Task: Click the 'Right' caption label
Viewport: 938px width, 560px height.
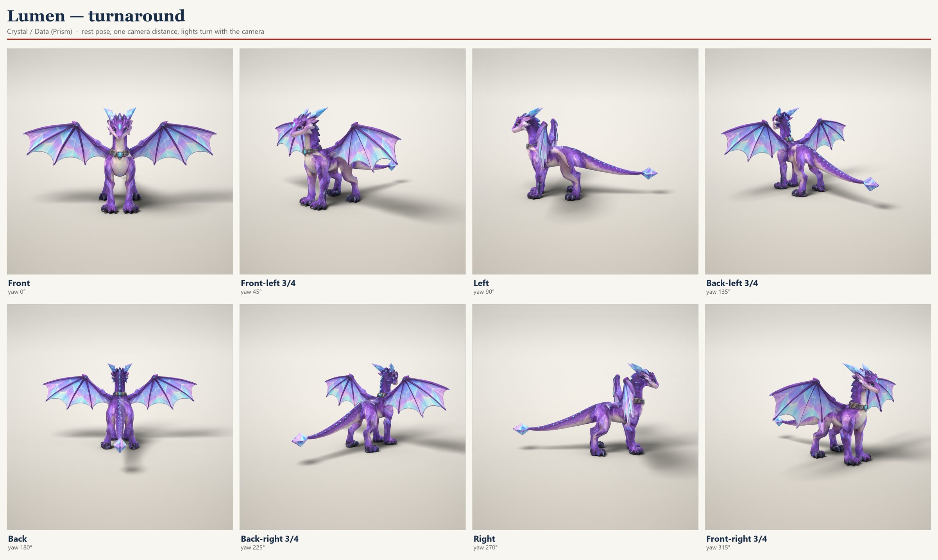Action: coord(484,539)
